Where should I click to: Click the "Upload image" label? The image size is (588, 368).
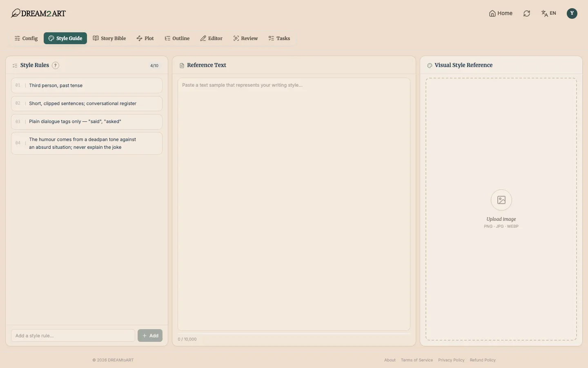click(x=501, y=219)
